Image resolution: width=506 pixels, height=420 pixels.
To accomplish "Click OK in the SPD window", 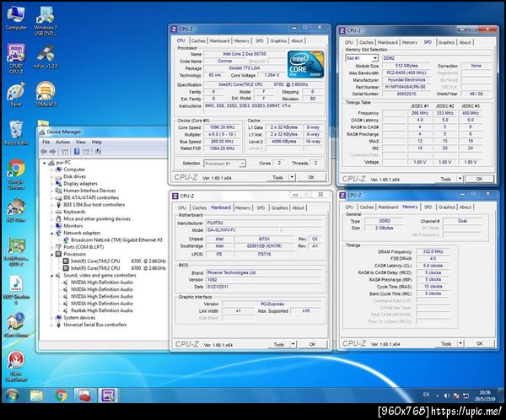I will (x=479, y=179).
